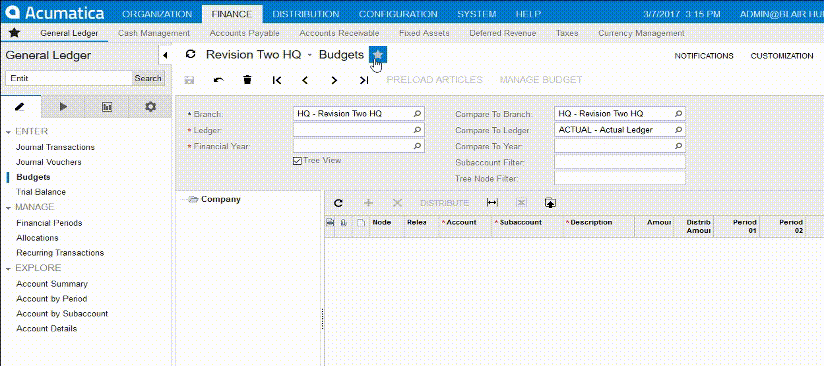Screen dimensions: 824x366
Task: Export grid to Excel
Action: [x=521, y=203]
